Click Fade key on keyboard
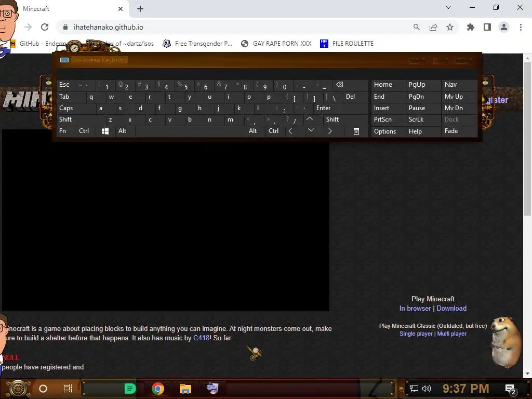The image size is (532, 399). point(459,131)
